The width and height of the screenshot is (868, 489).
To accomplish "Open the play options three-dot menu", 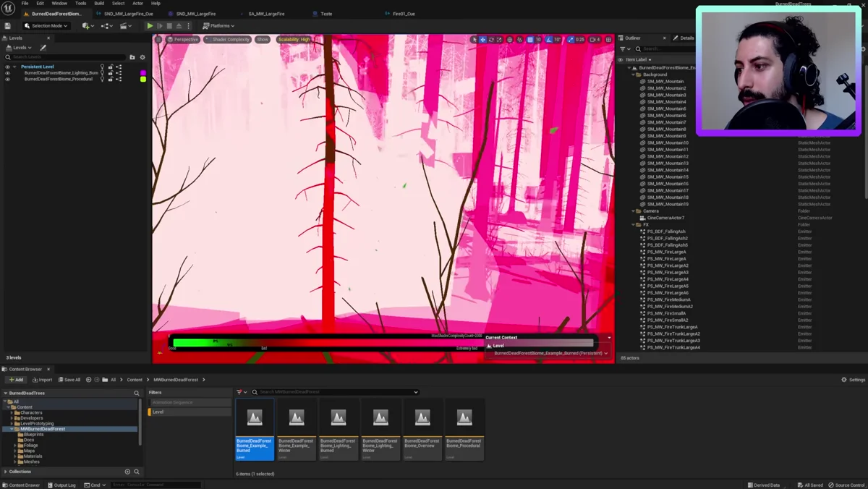I will pyautogui.click(x=188, y=26).
